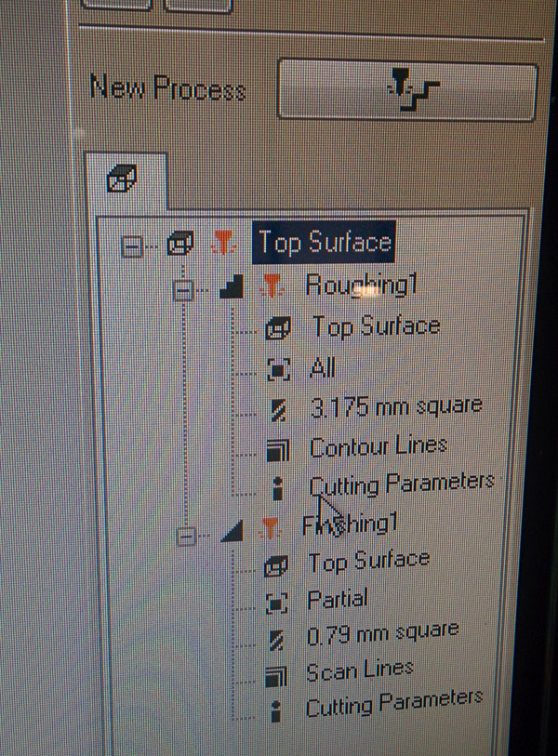Click the tool path icon beside Contour Lines
Screen dimensions: 558x756
point(277,451)
